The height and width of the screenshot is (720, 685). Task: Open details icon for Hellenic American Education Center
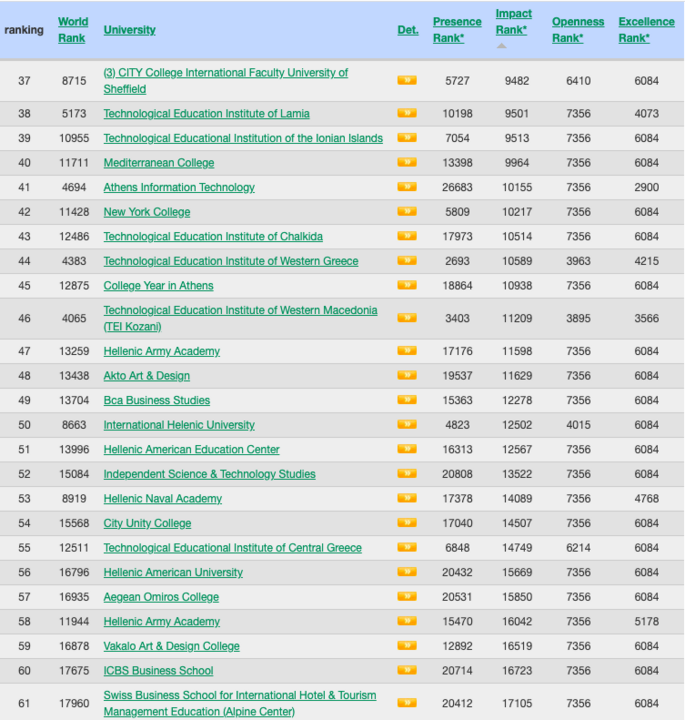pyautogui.click(x=407, y=449)
